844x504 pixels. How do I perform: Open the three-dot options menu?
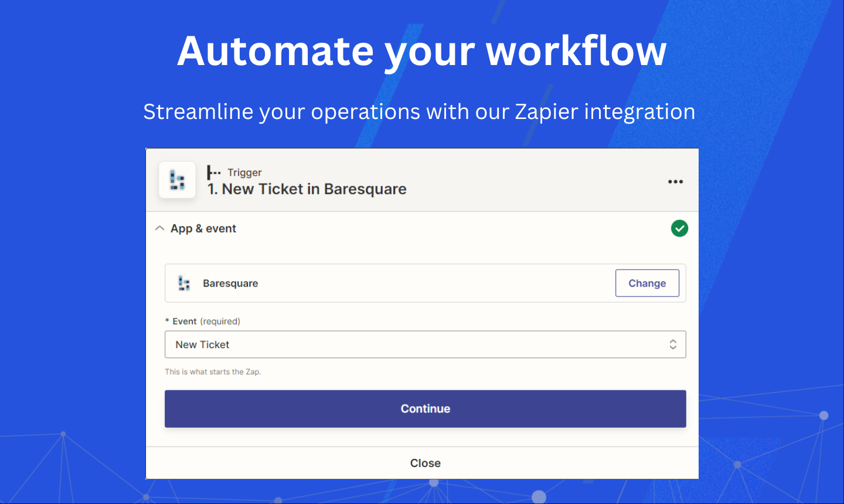click(x=675, y=182)
